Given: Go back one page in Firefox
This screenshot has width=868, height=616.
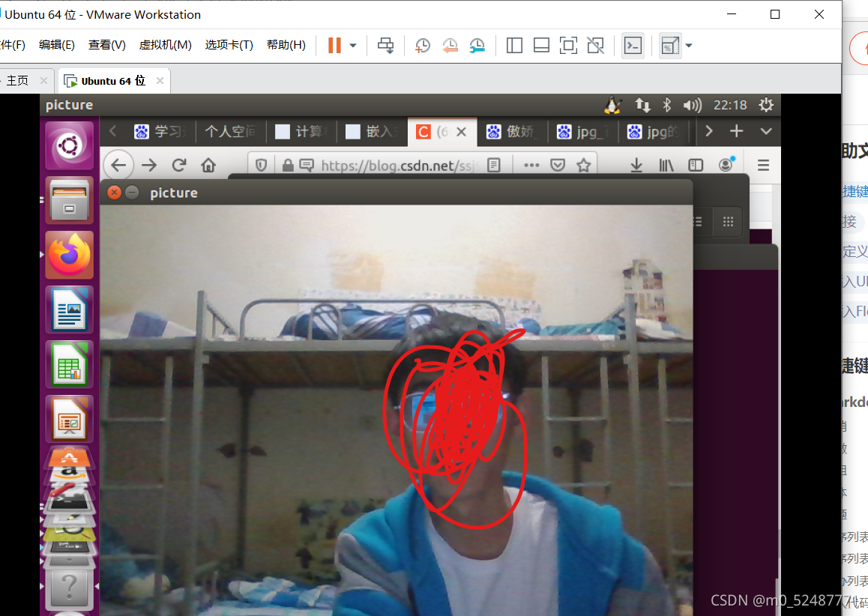Looking at the screenshot, I should [x=118, y=165].
